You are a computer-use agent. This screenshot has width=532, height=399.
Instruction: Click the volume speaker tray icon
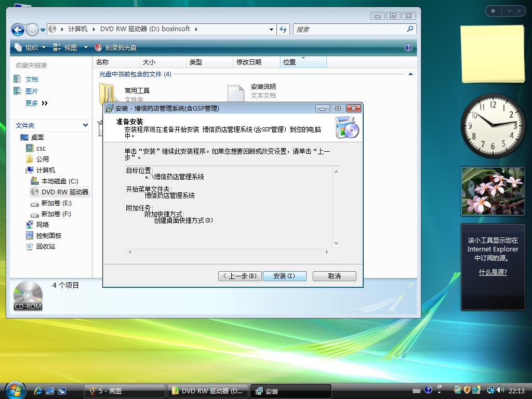tap(500, 390)
